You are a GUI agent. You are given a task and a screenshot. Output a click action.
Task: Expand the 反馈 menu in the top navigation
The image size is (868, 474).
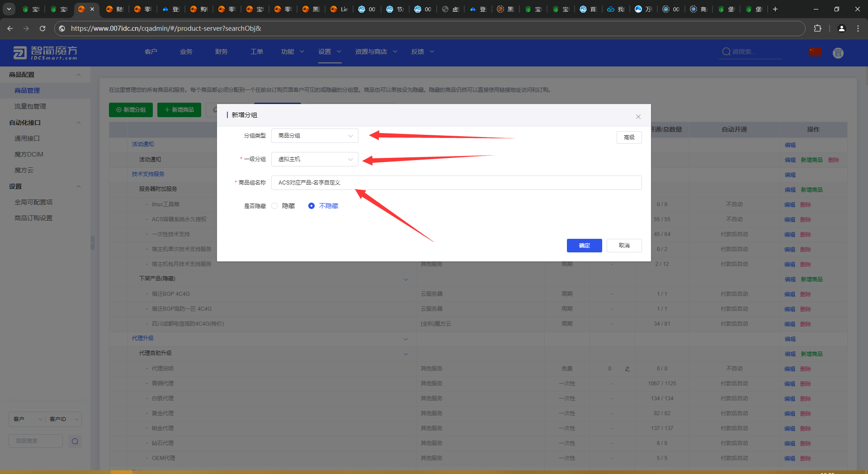[x=423, y=52]
